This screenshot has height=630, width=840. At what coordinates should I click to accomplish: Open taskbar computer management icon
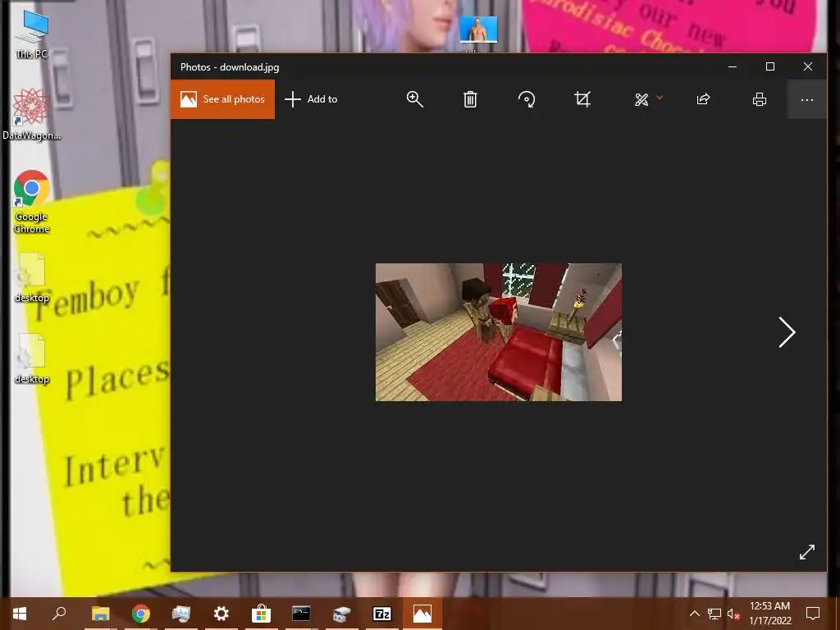pyautogui.click(x=181, y=614)
